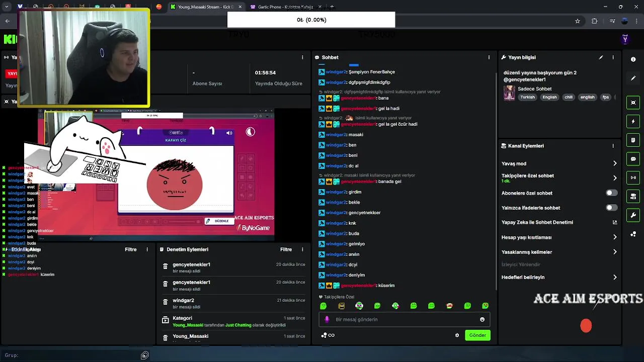
Task: Open browser extensions puzzle icon
Action: (x=595, y=21)
